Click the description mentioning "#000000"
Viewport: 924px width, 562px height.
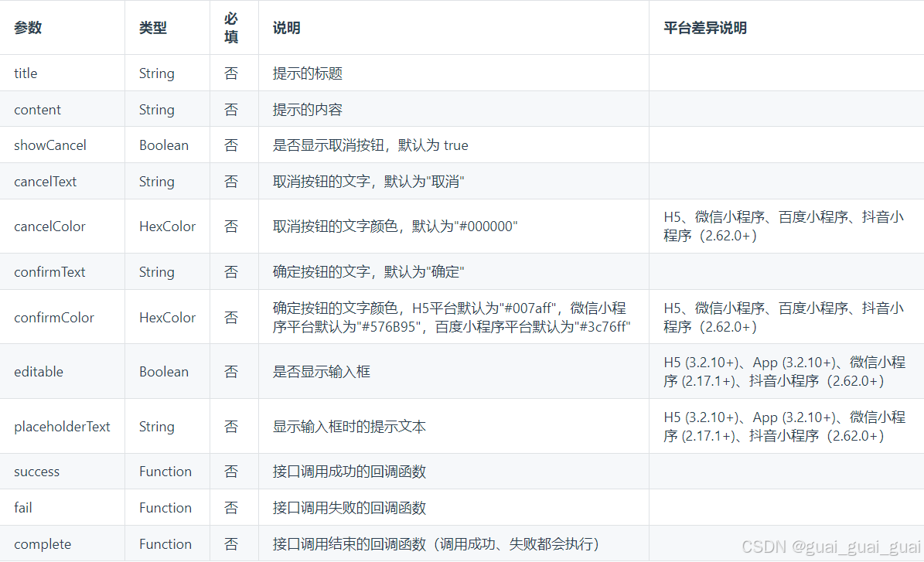coord(395,227)
